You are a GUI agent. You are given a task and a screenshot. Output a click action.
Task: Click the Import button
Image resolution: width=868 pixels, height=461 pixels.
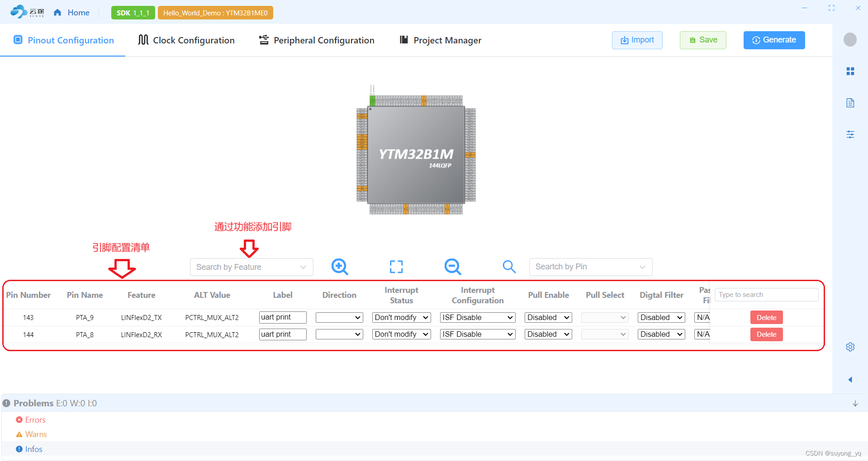[637, 40]
